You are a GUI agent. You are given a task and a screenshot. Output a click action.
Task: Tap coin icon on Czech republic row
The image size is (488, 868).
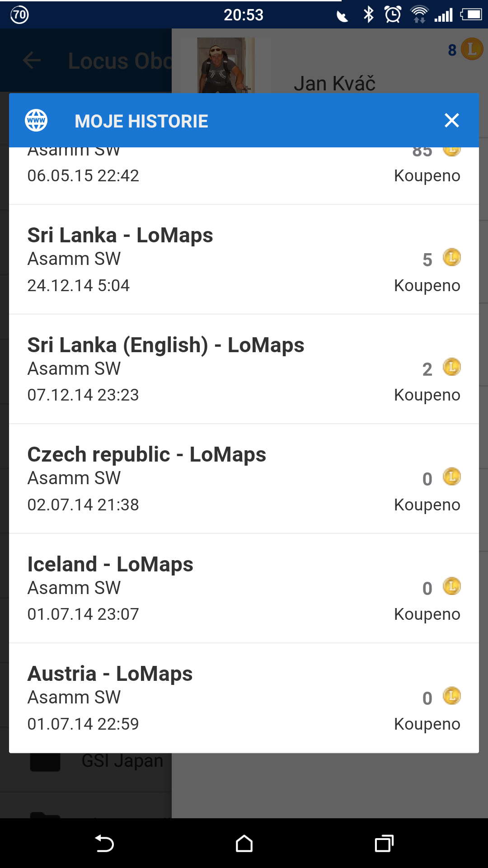[452, 477]
